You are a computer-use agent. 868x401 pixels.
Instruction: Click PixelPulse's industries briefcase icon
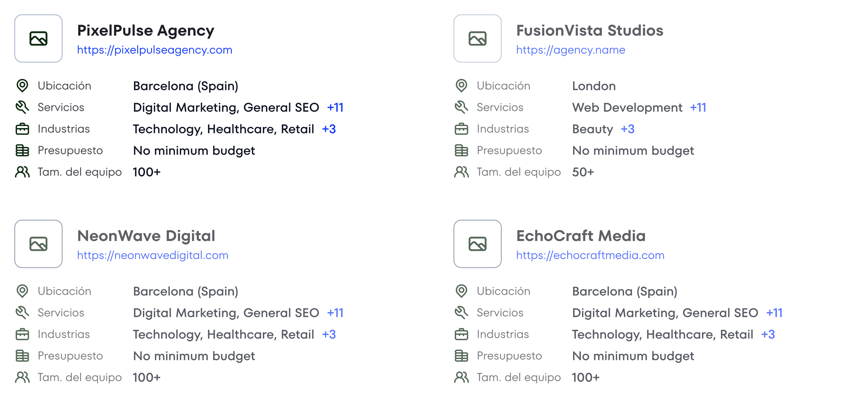pyautogui.click(x=22, y=129)
